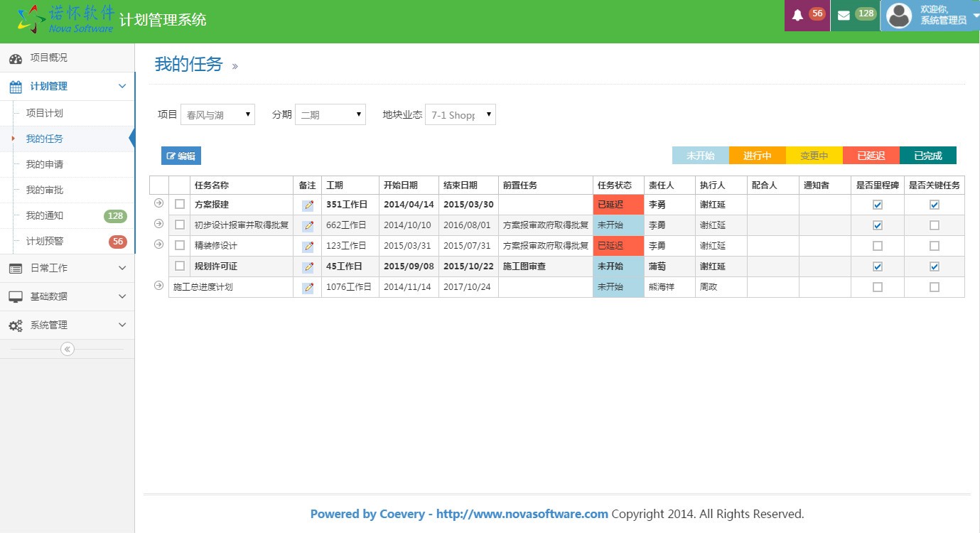This screenshot has height=533, width=980.
Task: Open 我的审批 in the sidebar
Action: tap(45, 190)
